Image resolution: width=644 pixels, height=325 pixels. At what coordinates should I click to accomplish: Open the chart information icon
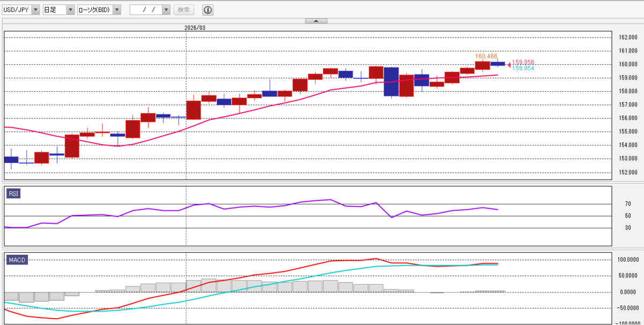208,10
